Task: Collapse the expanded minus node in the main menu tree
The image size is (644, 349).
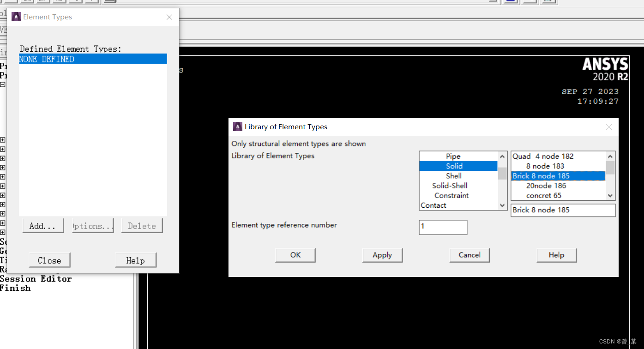Action: click(3, 85)
